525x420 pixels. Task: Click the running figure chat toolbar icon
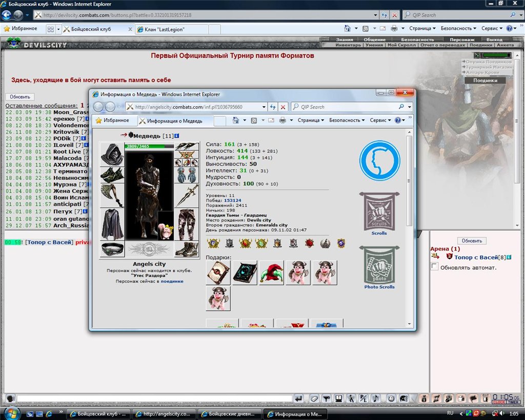pos(351,398)
